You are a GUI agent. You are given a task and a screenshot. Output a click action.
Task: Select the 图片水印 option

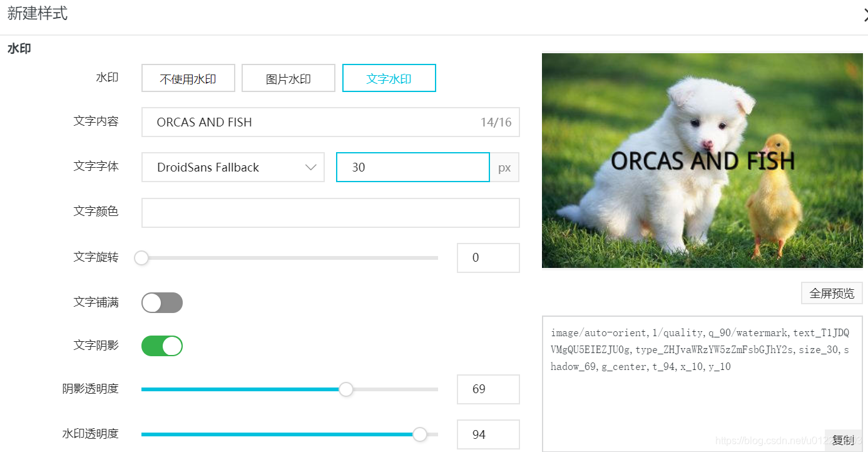[288, 78]
